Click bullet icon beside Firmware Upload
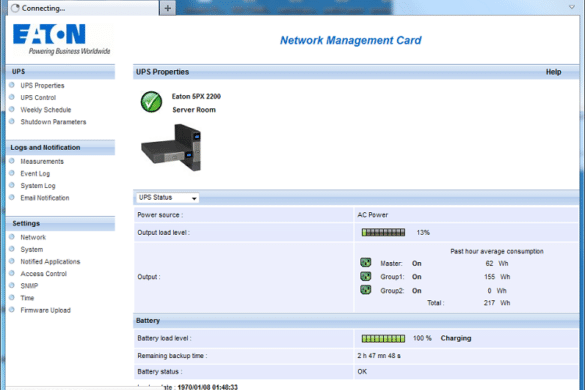Screen dimensions: 585x390 (x=12, y=310)
